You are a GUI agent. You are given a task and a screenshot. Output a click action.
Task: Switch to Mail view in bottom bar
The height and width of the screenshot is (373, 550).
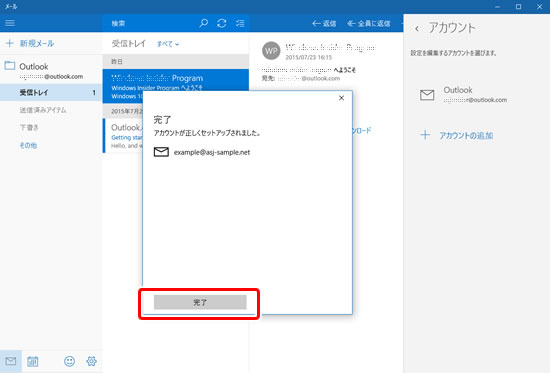tap(11, 361)
